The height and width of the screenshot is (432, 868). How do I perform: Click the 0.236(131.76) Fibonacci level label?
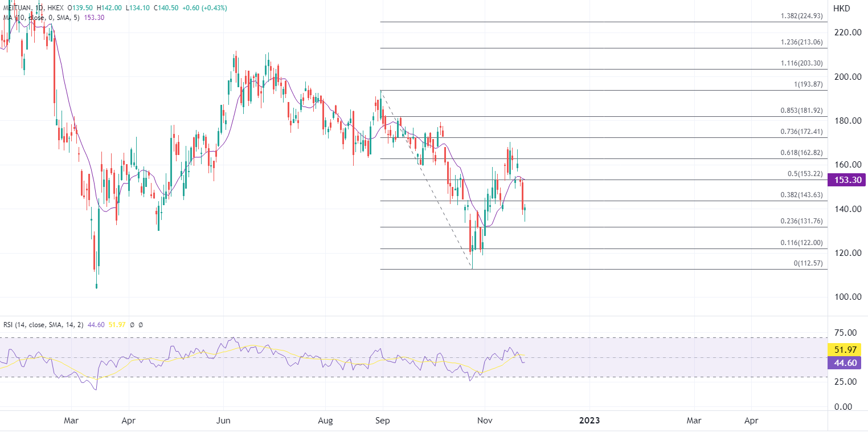point(802,221)
